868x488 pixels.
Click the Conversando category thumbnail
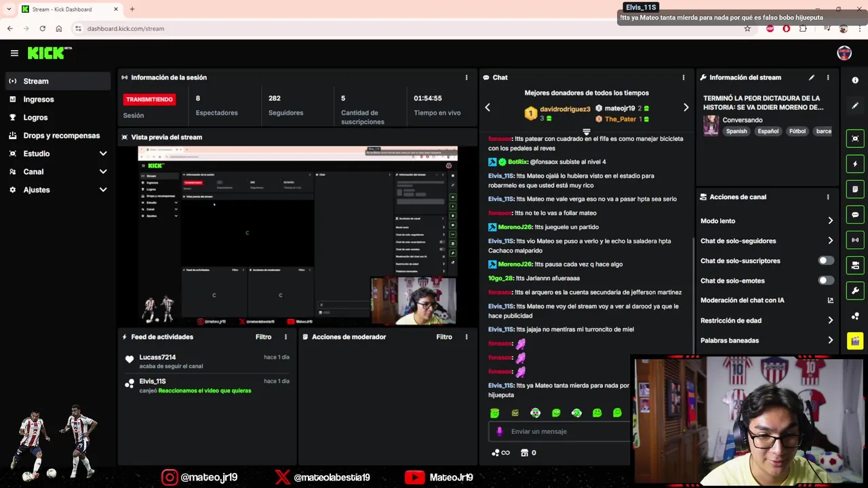coord(711,126)
